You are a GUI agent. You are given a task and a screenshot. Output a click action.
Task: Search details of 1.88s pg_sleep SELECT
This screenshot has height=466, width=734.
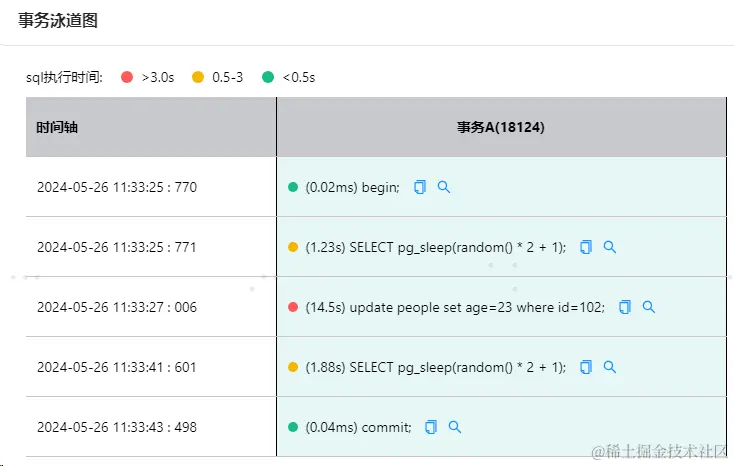tap(610, 367)
